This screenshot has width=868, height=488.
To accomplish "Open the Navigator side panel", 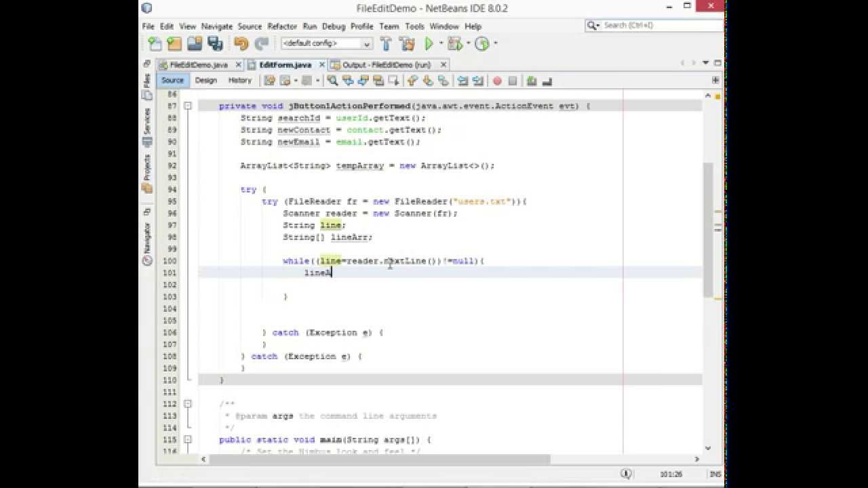I will pyautogui.click(x=147, y=244).
